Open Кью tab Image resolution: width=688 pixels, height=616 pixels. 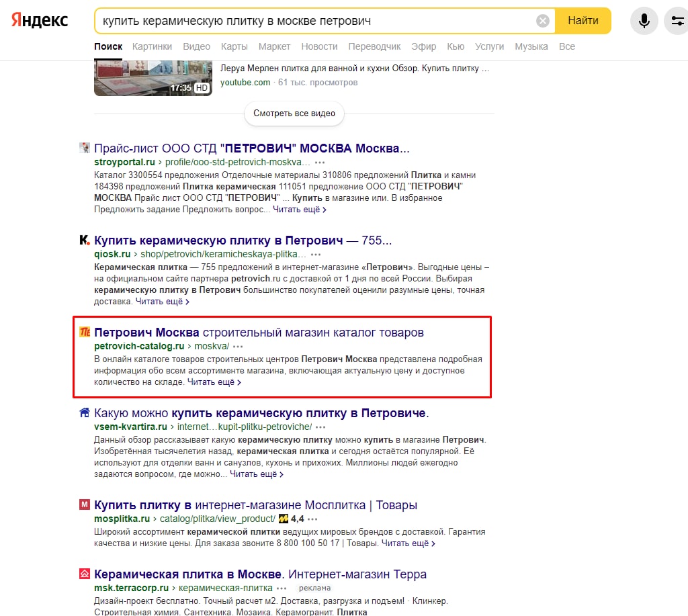point(456,46)
